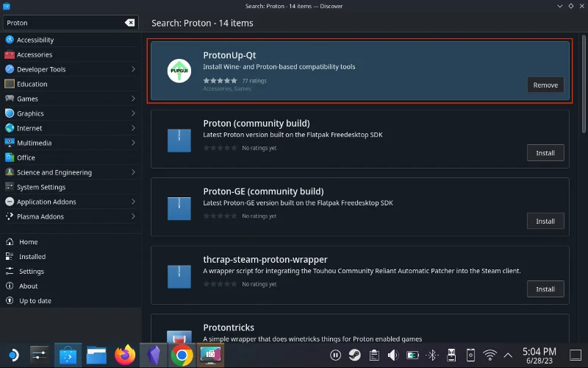The image size is (588, 368).
Task: Click the Show Desktop button
Action: pyautogui.click(x=576, y=355)
